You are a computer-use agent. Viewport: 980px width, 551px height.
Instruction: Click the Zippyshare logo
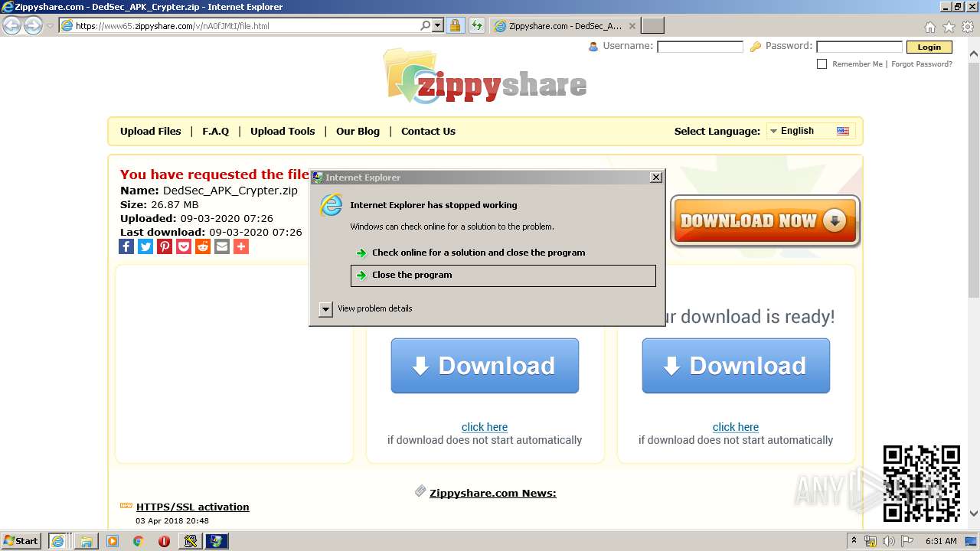tap(485, 77)
